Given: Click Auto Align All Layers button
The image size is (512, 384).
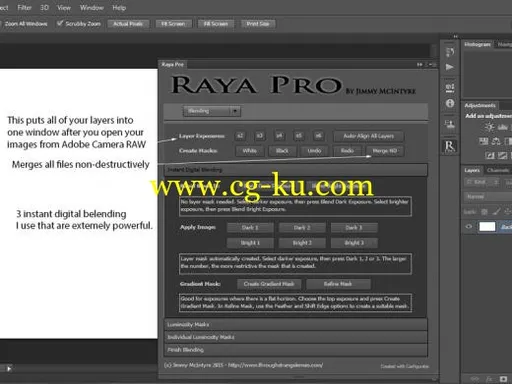Looking at the screenshot, I should 369,136.
